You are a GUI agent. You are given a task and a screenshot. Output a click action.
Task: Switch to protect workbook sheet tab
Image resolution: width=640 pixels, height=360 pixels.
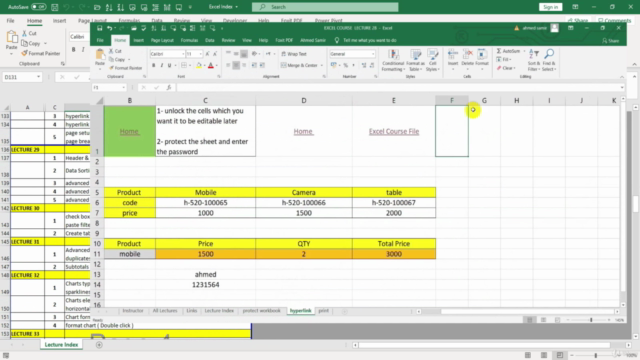[261, 311]
